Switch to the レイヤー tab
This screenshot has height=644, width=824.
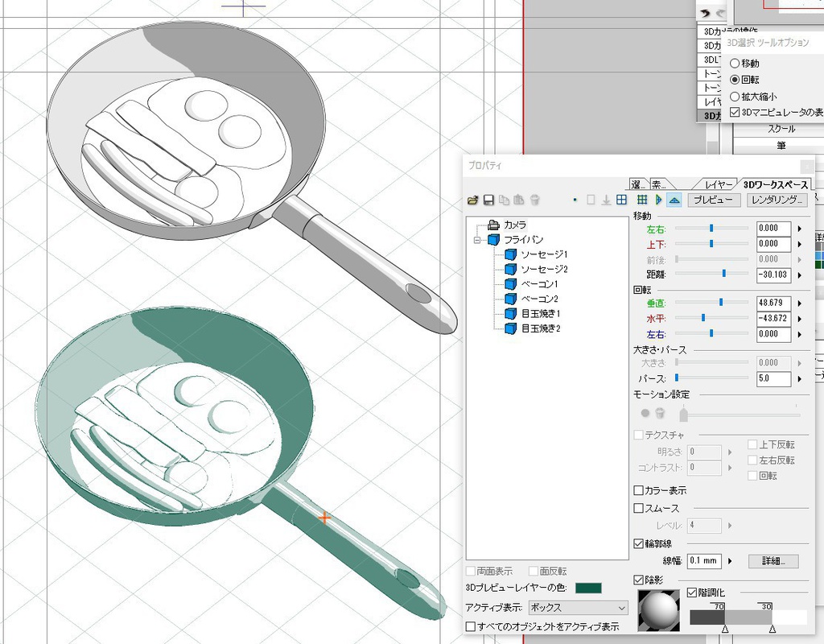tap(718, 184)
